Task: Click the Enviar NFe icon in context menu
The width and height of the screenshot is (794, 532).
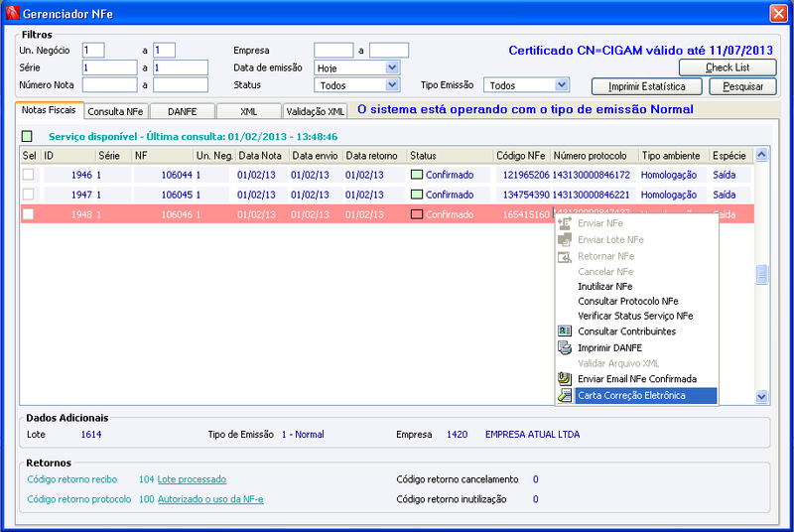Action: click(565, 223)
